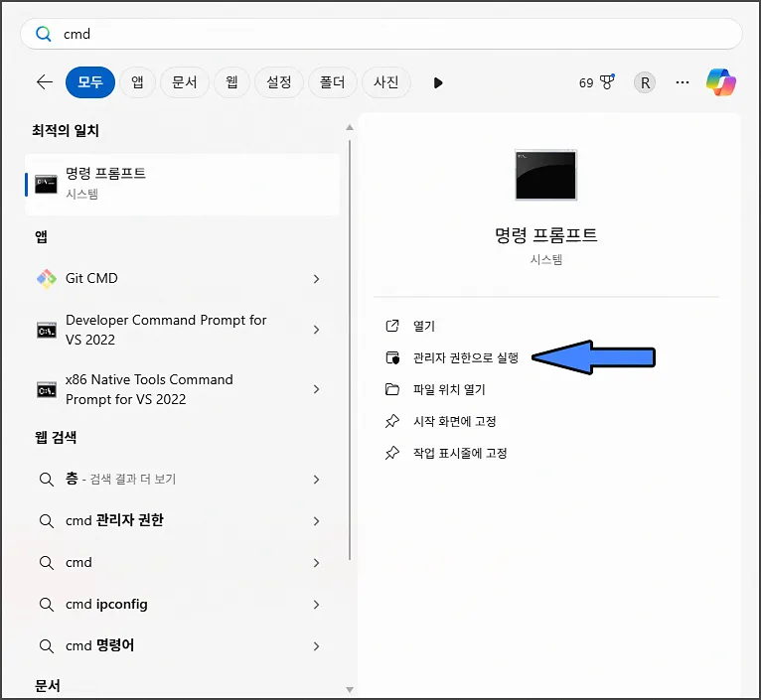
Task: Click 열기 to open Command Prompt
Action: pos(423,326)
